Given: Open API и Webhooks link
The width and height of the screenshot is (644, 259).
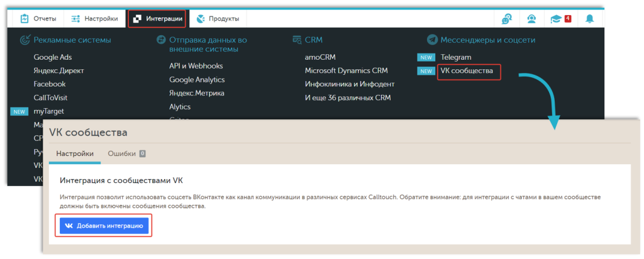Looking at the screenshot, I should coord(196,66).
